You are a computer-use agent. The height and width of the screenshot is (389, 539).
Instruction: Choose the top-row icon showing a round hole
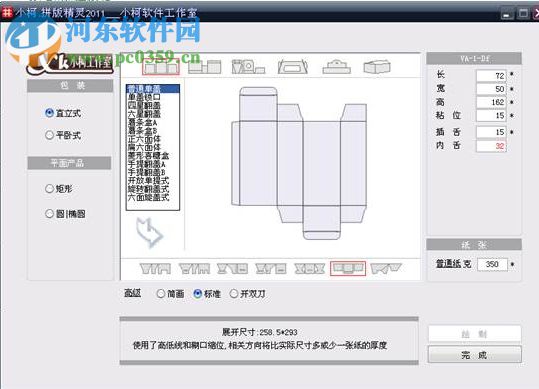[248, 67]
